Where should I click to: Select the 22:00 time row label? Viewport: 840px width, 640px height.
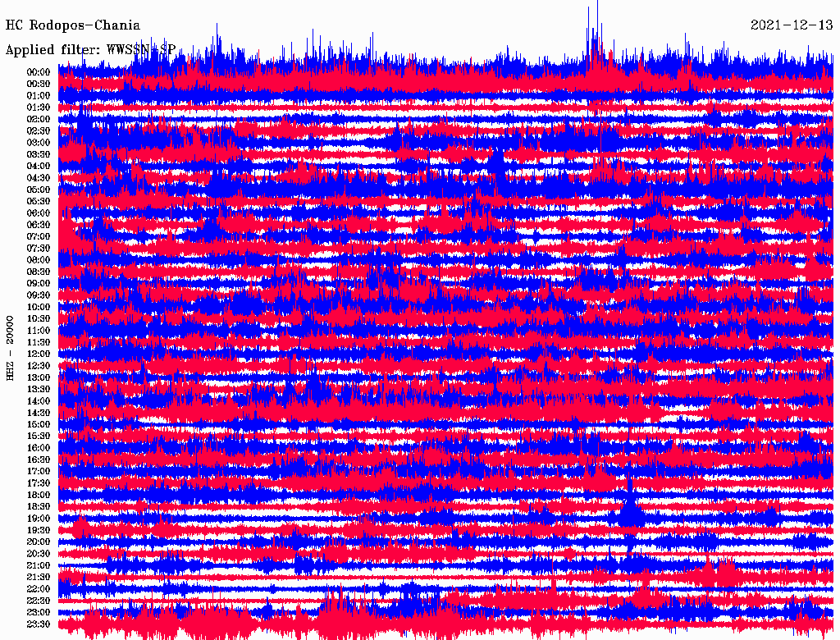pos(39,589)
